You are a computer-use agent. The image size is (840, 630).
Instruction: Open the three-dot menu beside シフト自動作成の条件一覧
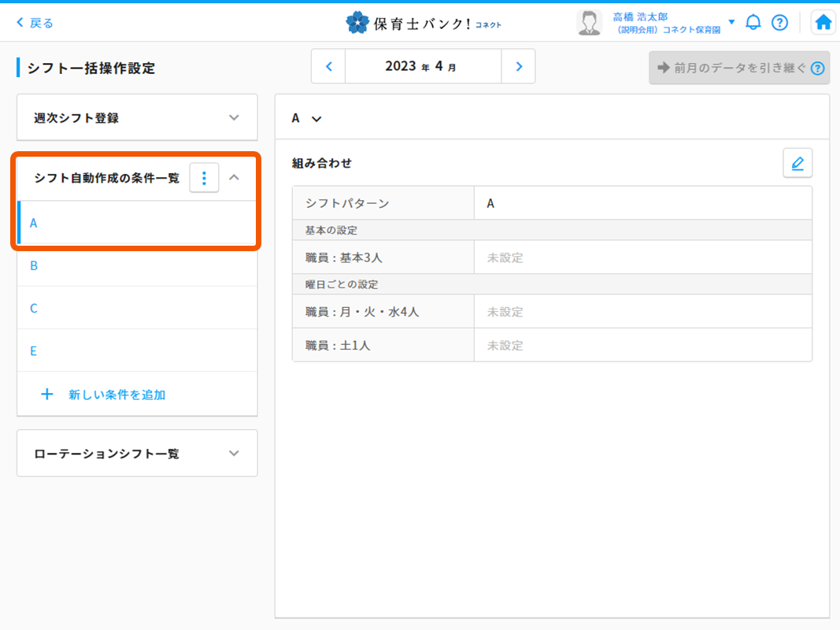(x=204, y=178)
